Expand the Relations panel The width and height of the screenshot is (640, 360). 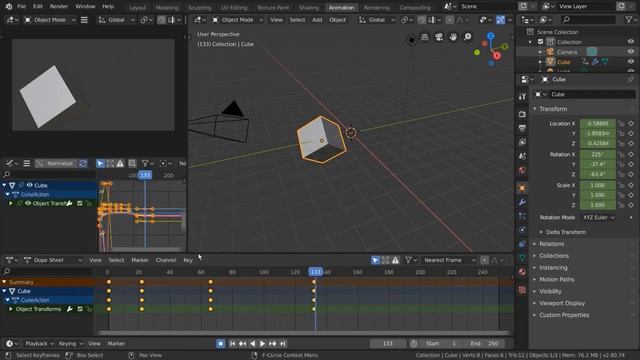click(552, 244)
